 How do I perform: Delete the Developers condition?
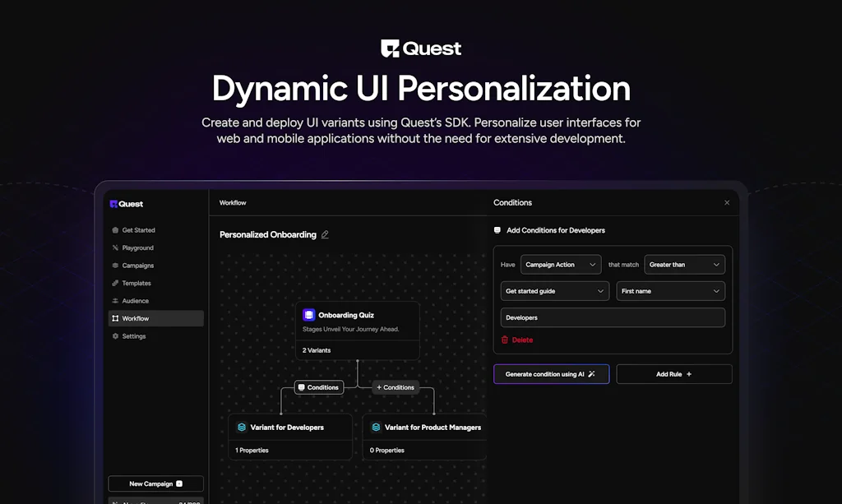(x=518, y=340)
